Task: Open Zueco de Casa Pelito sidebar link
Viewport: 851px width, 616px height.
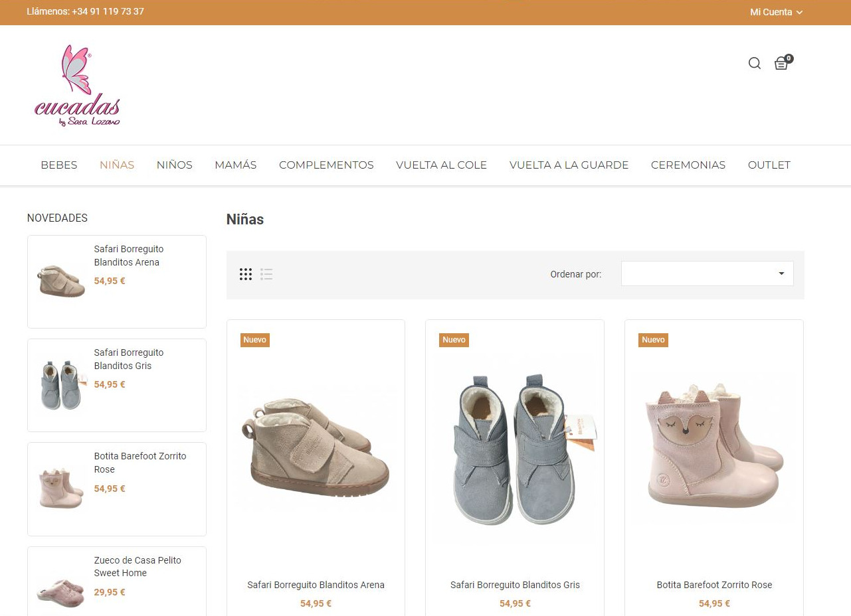Action: [137, 566]
